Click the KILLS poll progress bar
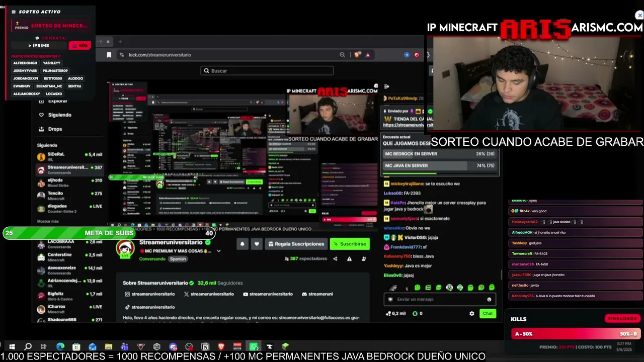This screenshot has height=362, width=644. pos(575,334)
